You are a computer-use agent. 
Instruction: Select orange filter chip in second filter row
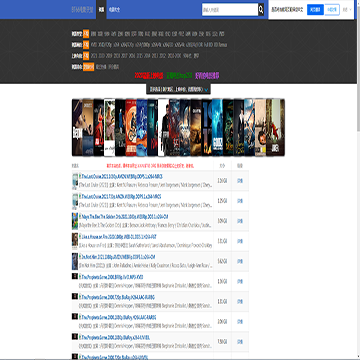point(86,45)
